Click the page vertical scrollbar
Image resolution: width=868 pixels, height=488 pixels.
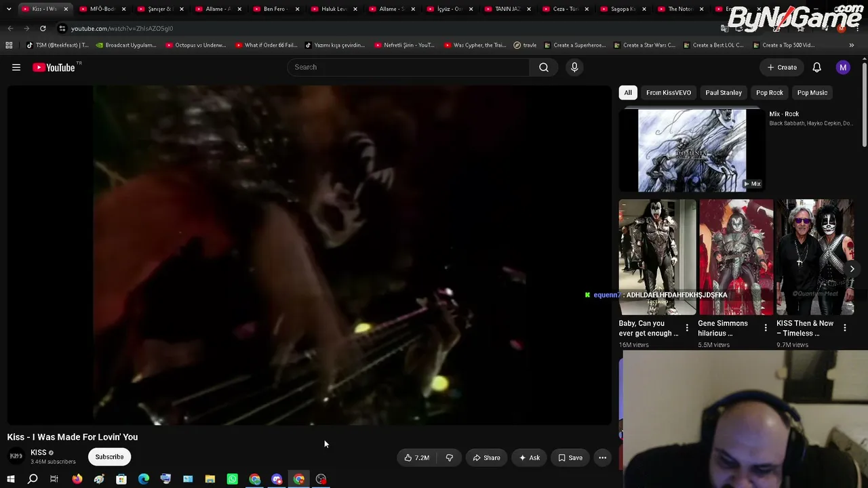[x=865, y=105]
